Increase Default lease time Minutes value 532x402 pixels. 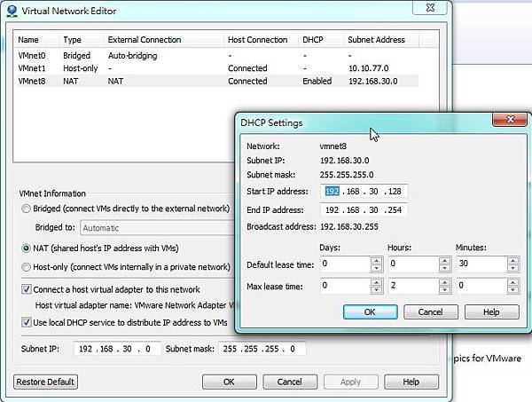[513, 261]
